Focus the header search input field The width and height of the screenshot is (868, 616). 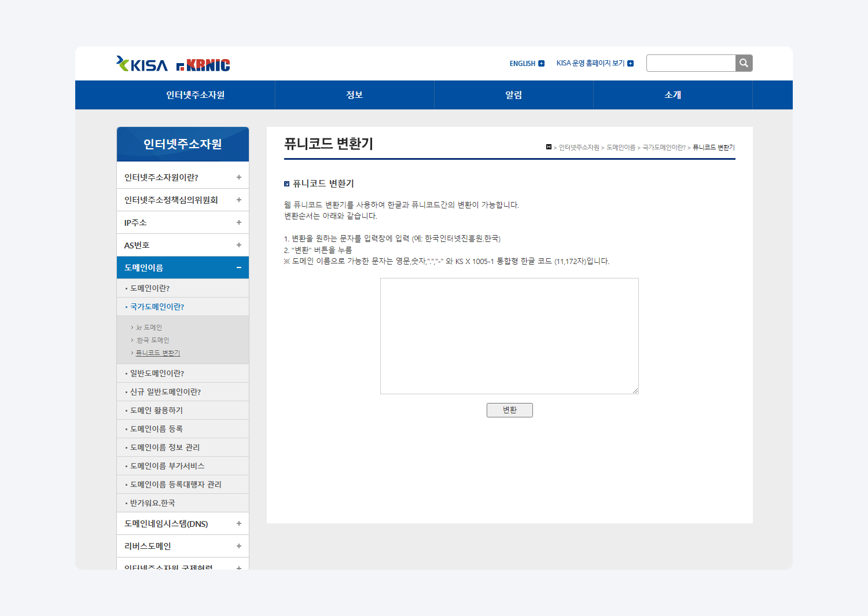coord(690,63)
